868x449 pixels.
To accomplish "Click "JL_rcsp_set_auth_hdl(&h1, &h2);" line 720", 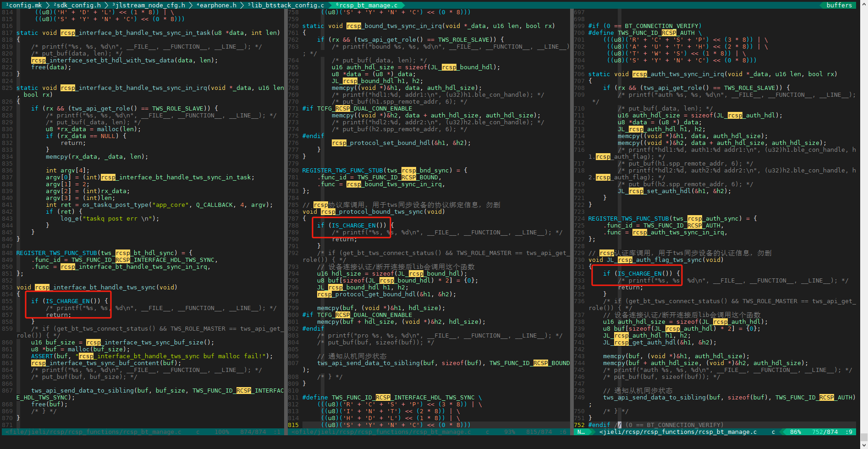I will (674, 191).
